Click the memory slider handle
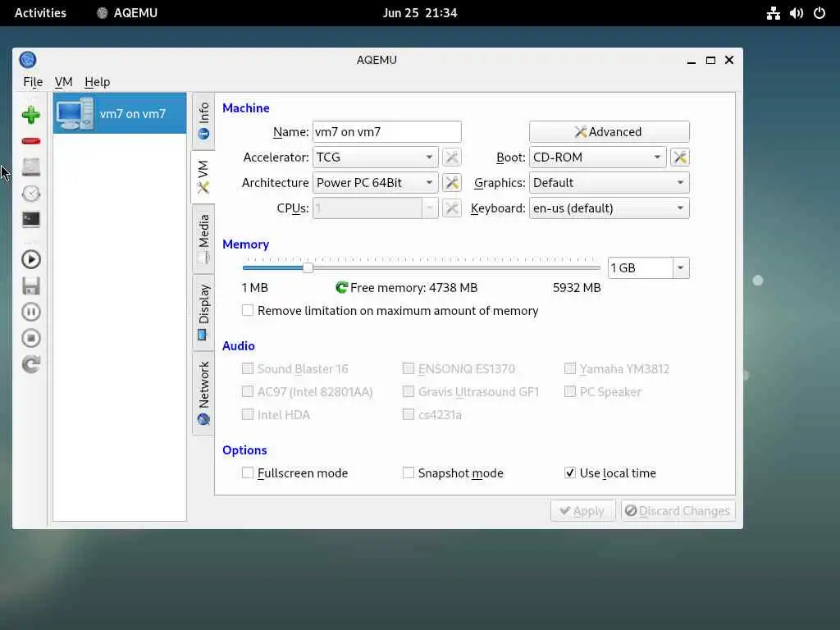 [x=308, y=267]
